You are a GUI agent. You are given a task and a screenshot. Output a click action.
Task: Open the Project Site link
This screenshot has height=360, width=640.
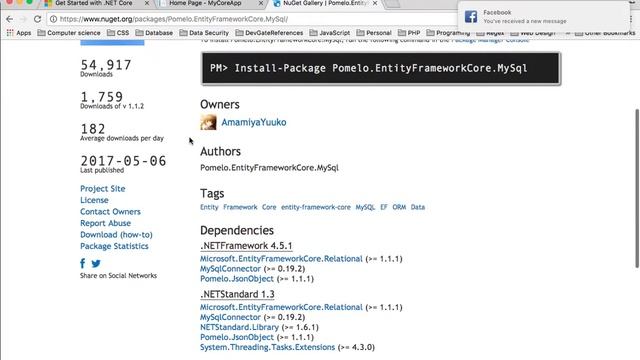[102, 189]
